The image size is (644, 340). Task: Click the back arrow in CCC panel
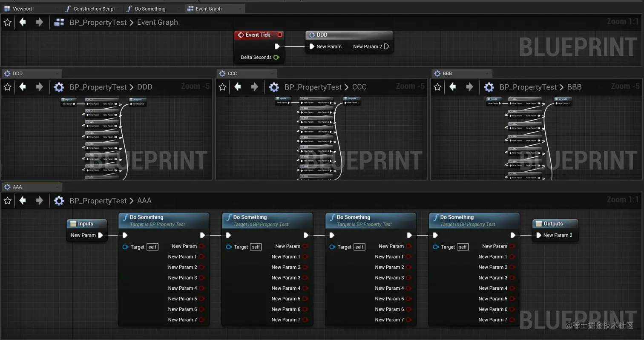pyautogui.click(x=238, y=87)
